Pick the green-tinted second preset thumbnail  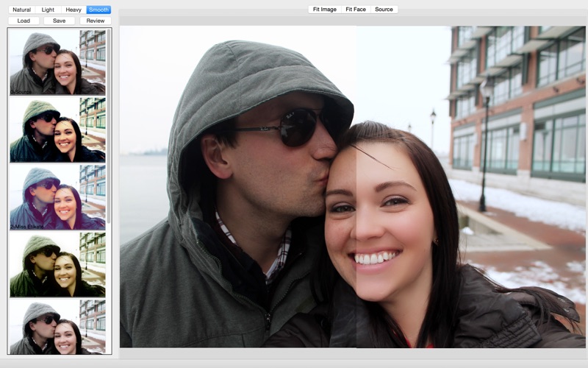pyautogui.click(x=57, y=130)
